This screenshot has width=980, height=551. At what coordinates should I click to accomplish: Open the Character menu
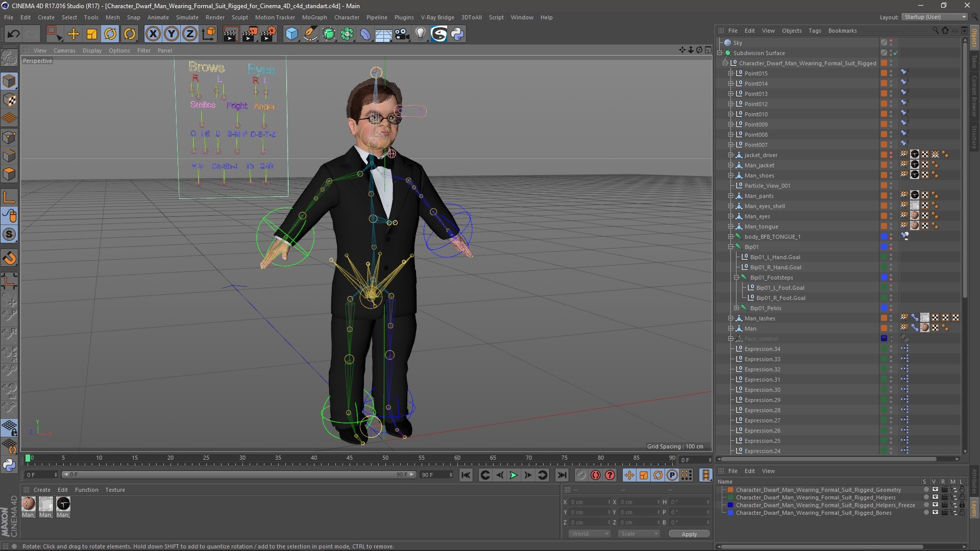[x=347, y=17]
